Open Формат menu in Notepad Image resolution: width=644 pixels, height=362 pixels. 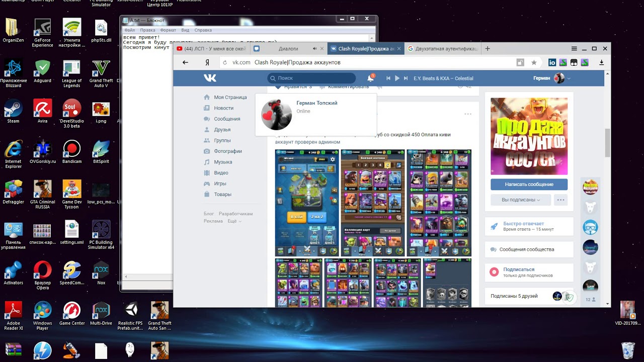(x=168, y=30)
